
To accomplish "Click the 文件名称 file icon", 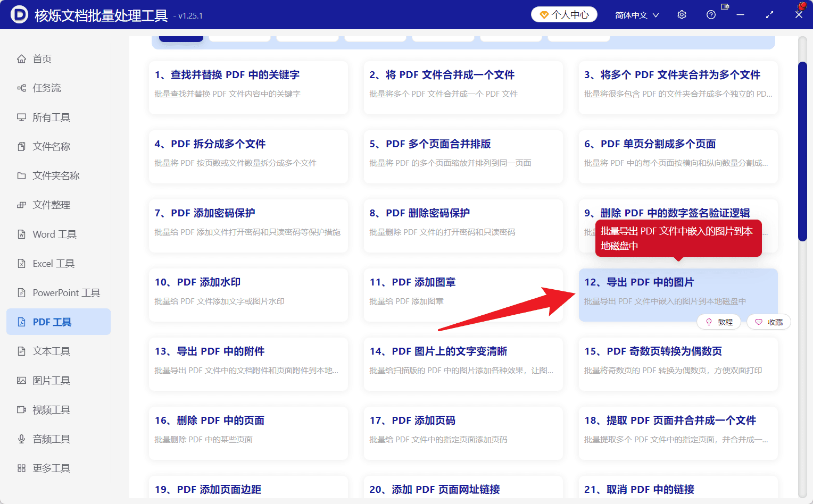I will click(x=21, y=147).
